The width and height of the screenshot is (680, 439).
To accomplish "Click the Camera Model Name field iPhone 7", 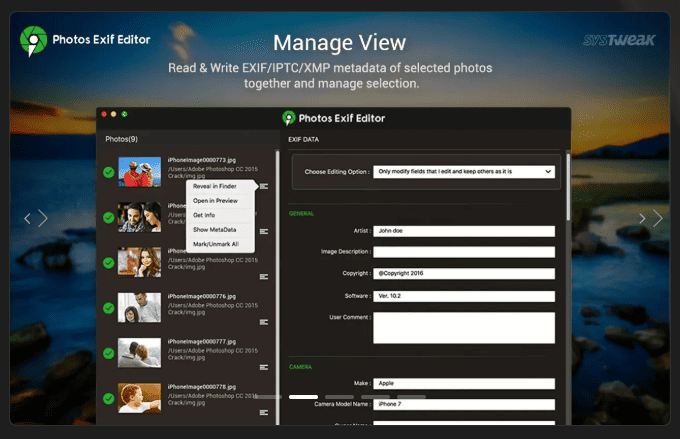I will [x=464, y=404].
